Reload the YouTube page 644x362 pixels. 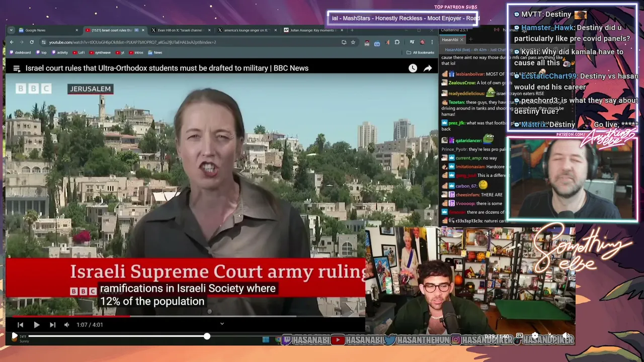[x=32, y=42]
